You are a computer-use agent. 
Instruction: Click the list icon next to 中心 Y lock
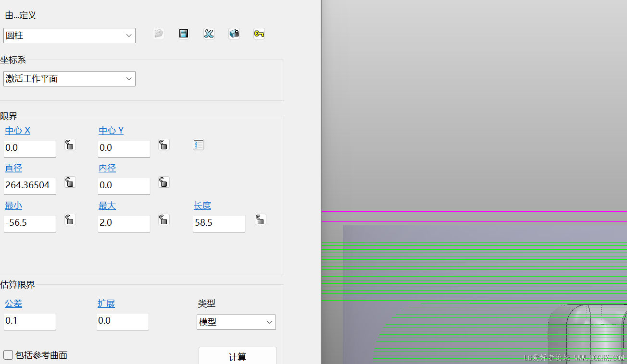199,145
